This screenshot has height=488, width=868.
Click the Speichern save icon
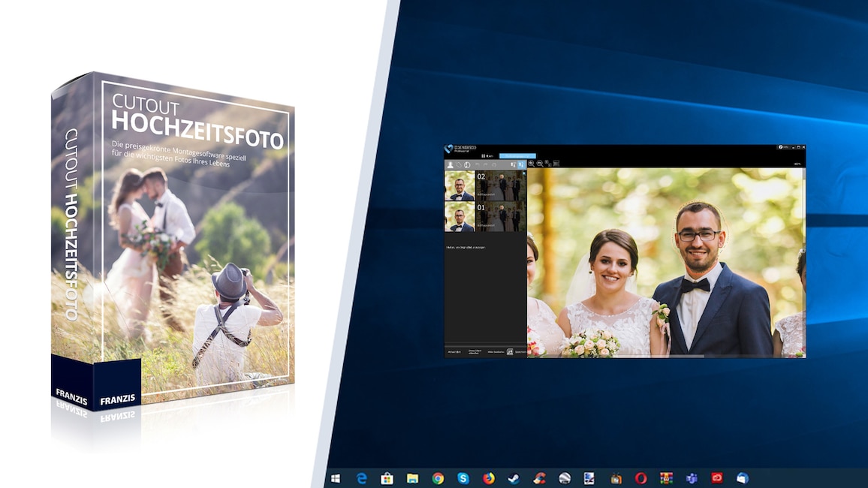tap(510, 352)
